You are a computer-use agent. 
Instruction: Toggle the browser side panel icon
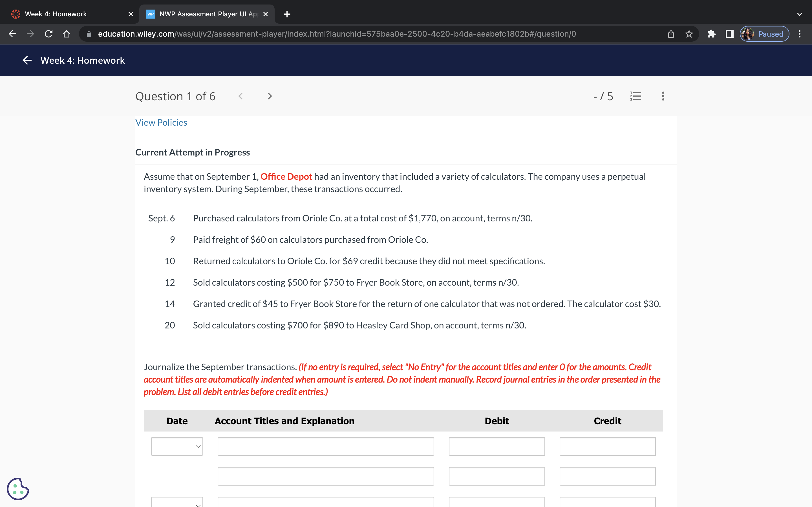pyautogui.click(x=729, y=34)
